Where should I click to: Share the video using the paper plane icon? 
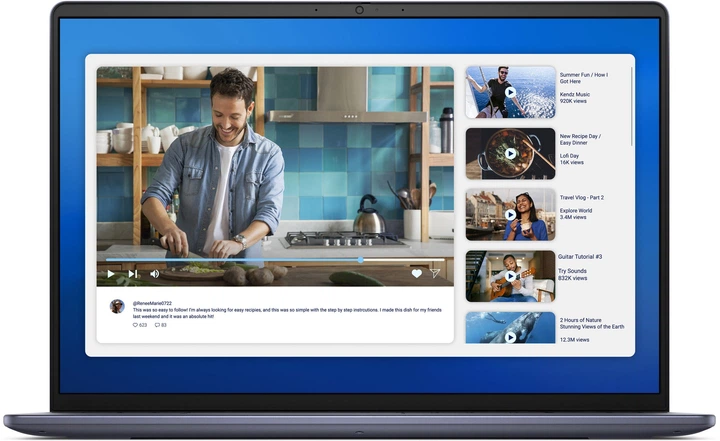pos(435,273)
